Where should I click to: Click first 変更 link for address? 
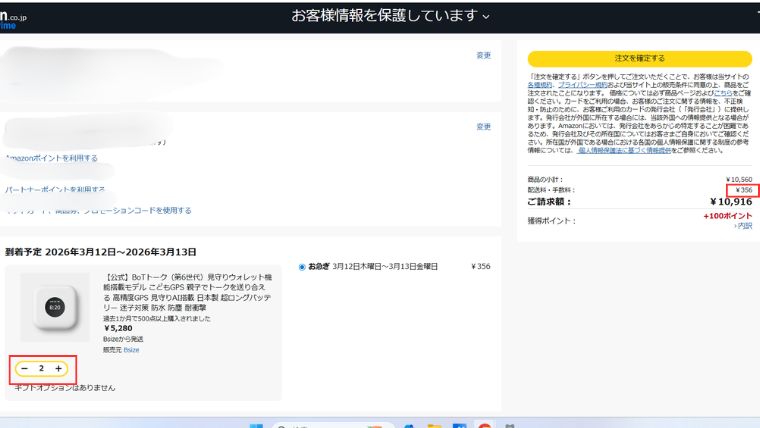click(x=484, y=55)
